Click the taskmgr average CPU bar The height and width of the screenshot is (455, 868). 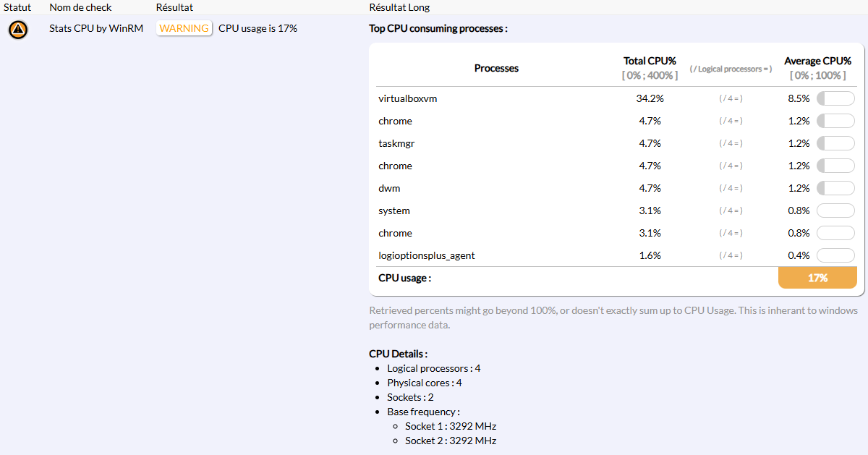point(835,143)
